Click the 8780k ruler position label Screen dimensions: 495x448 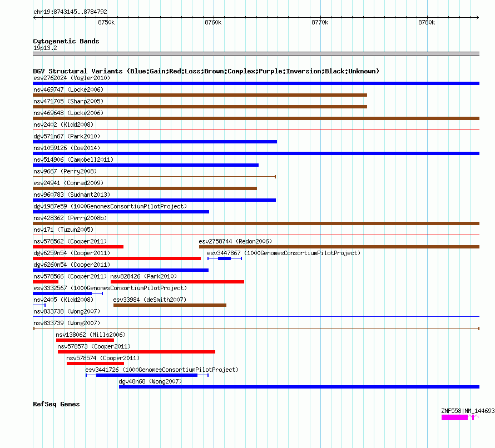[x=427, y=22]
